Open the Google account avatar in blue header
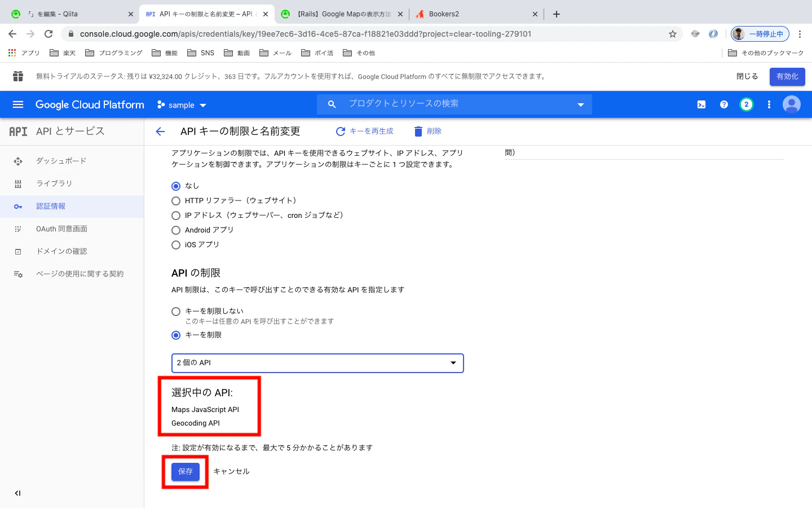The image size is (812, 508). [x=792, y=104]
